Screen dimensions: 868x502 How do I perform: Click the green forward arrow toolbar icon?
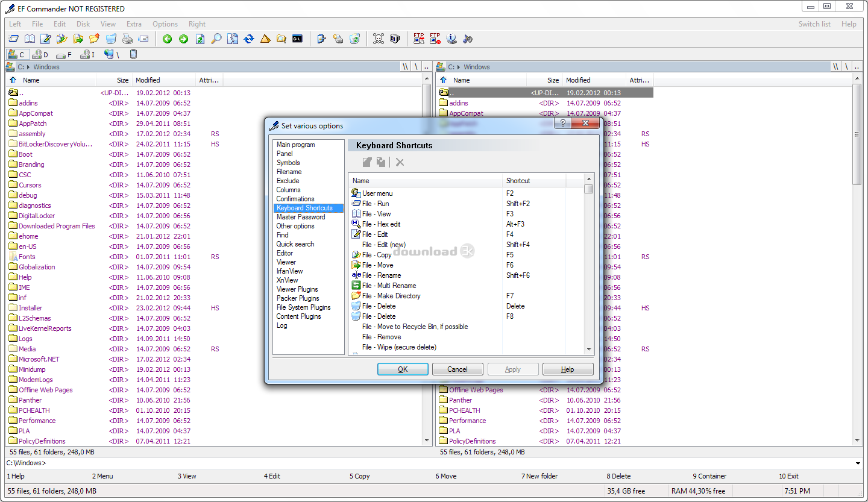click(x=183, y=39)
